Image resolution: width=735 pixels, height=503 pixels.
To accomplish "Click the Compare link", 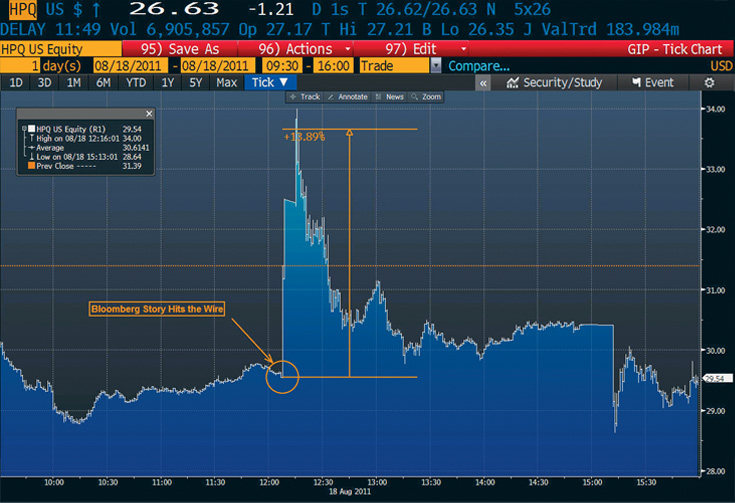I will [478, 65].
